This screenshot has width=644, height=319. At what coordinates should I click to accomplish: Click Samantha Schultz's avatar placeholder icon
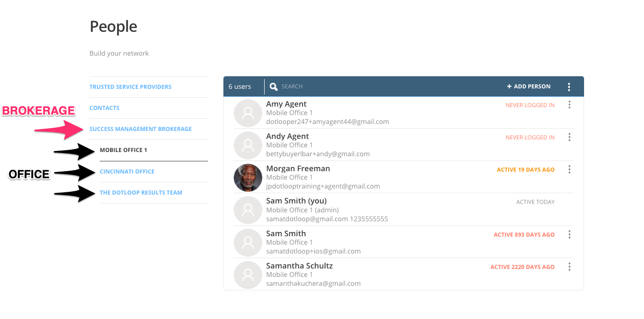click(x=248, y=275)
